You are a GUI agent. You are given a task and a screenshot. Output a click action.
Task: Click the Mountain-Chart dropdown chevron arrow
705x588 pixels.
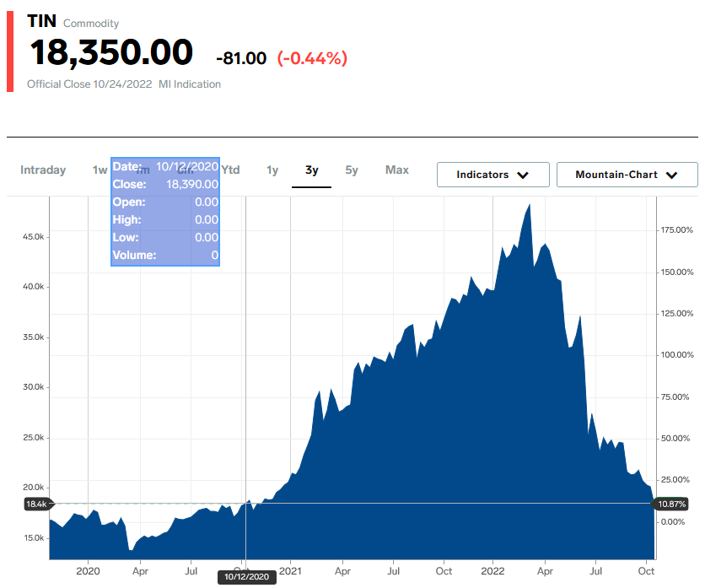point(671,175)
